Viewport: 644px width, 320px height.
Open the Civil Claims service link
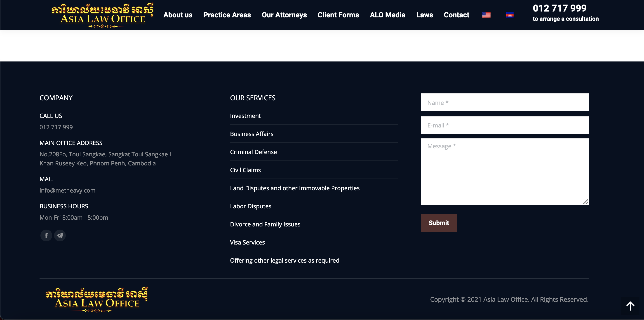pos(245,170)
